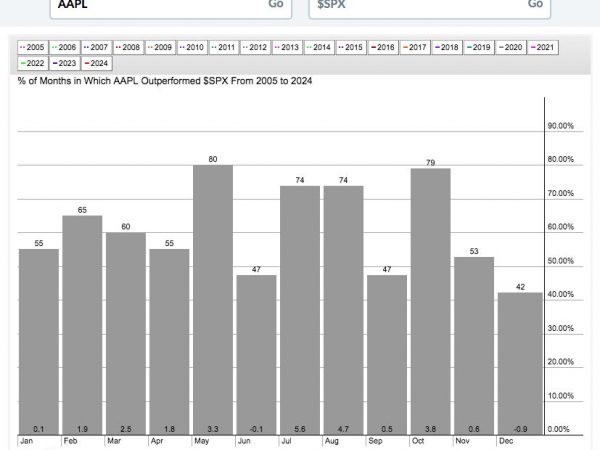Click the -0.9 value in December bar
Viewport: 600px width, 450px height.
pos(520,429)
